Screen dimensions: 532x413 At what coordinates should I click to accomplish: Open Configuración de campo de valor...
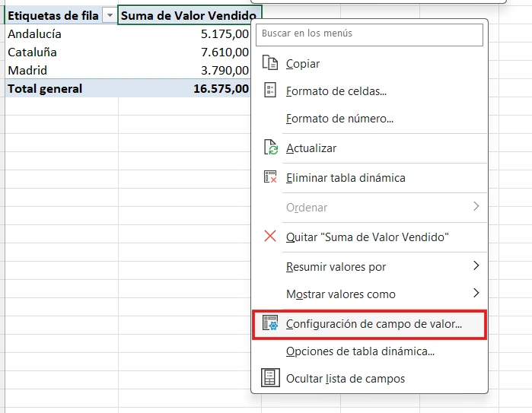[x=369, y=324]
